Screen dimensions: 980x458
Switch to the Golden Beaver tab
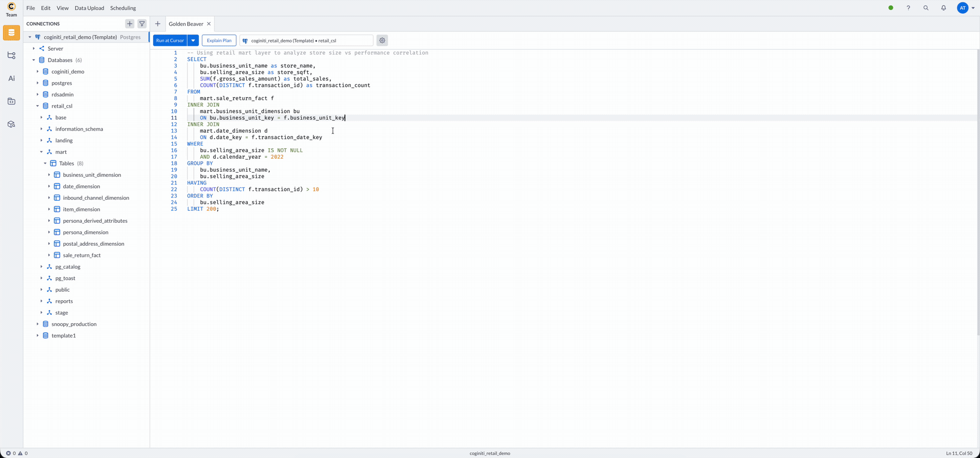[x=186, y=23]
